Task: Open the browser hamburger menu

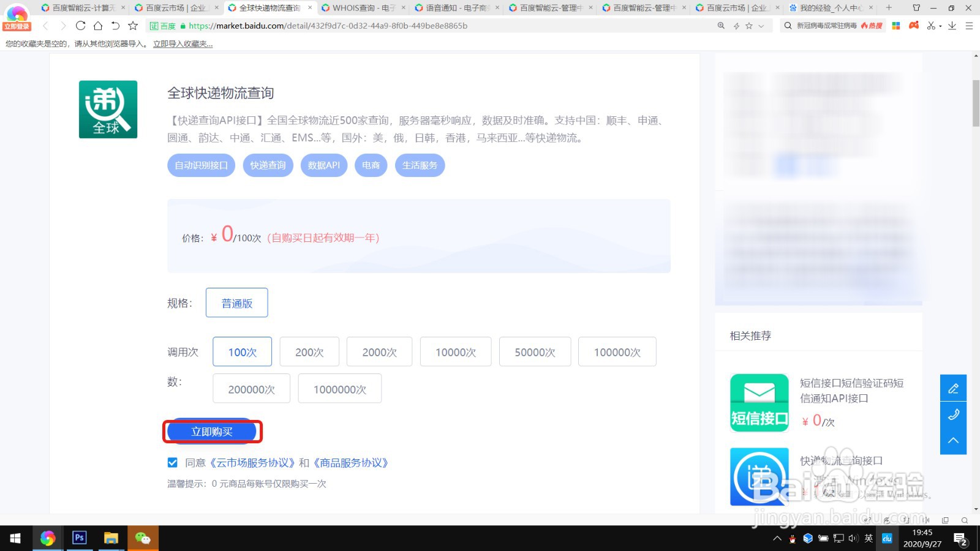Action: point(970,26)
